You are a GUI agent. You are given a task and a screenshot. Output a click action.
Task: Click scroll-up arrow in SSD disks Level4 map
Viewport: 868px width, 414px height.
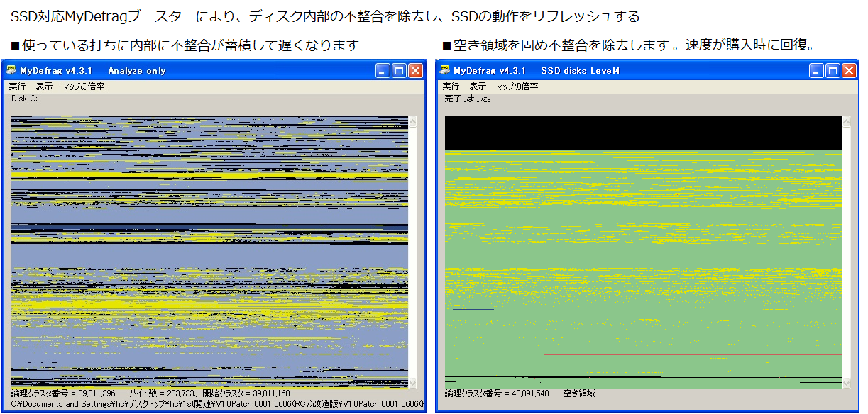(x=845, y=122)
